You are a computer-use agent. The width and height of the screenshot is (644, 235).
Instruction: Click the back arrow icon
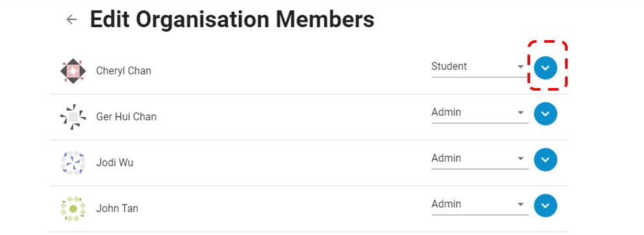[x=72, y=19]
